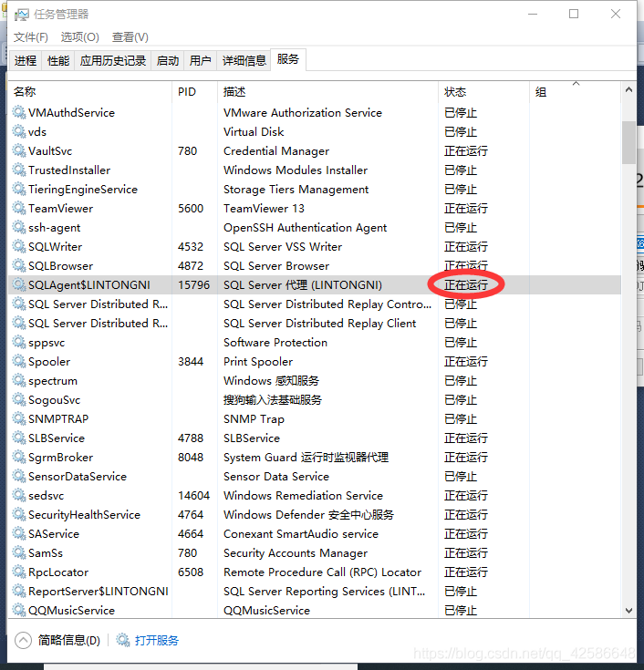Image resolution: width=644 pixels, height=670 pixels.
Task: Click the Task Manager icon in title bar
Action: pos(22,15)
